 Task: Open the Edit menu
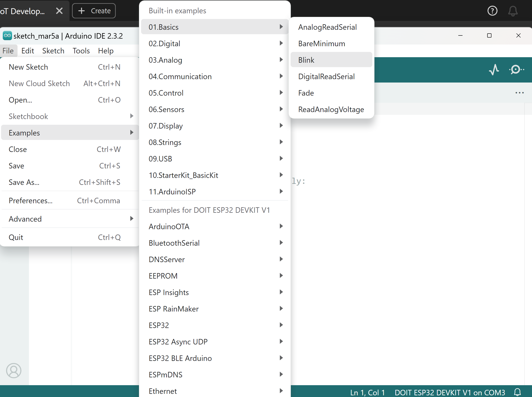coord(28,51)
